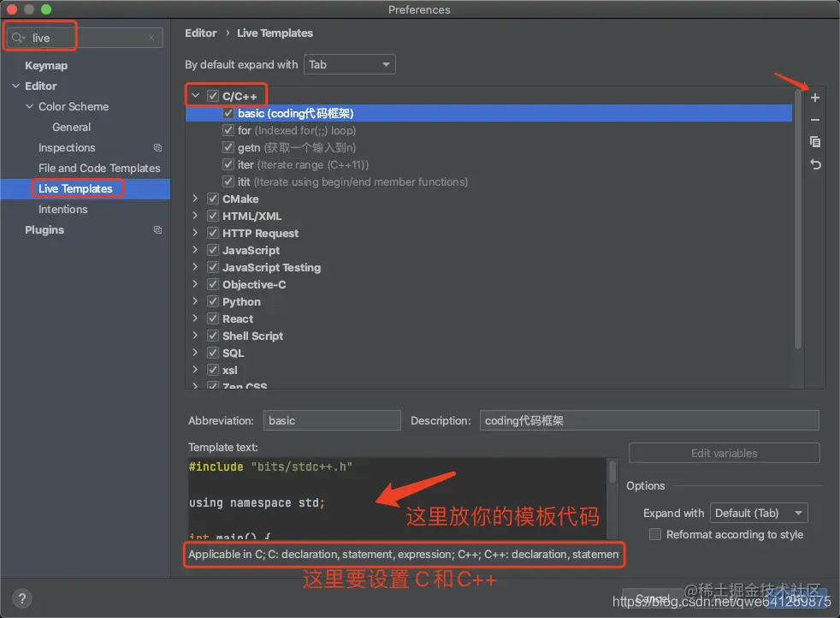Click the 'Applicable in C; C: declaration' context text
This screenshot has height=618, width=840.
[x=404, y=554]
